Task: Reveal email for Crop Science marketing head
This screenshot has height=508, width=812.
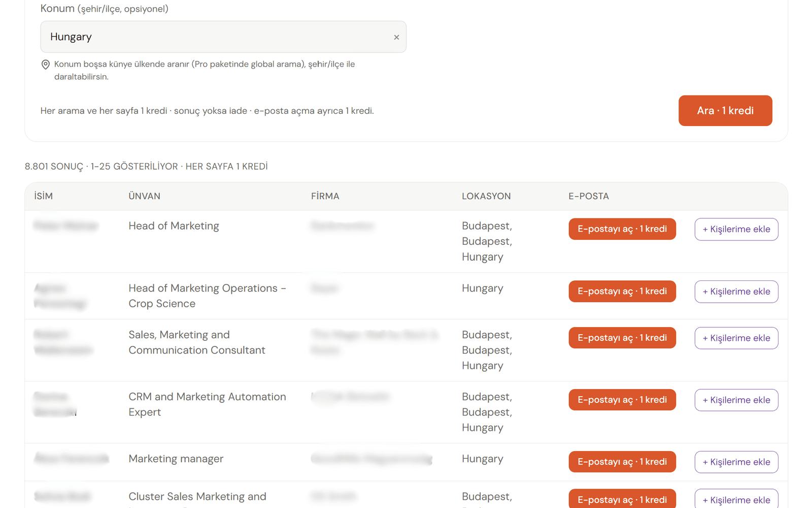Action: (x=622, y=292)
